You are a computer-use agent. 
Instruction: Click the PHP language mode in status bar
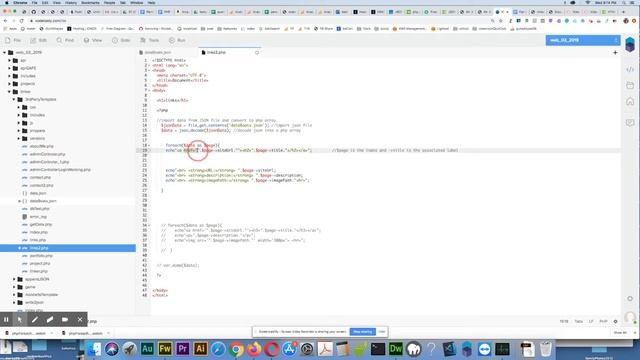coord(603,322)
